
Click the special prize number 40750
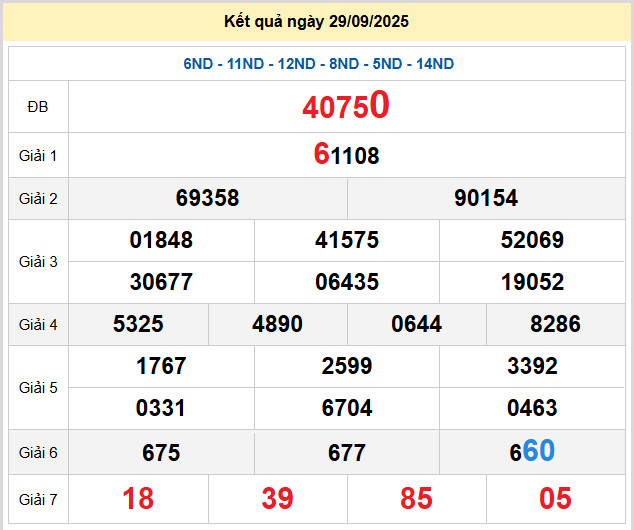point(346,107)
